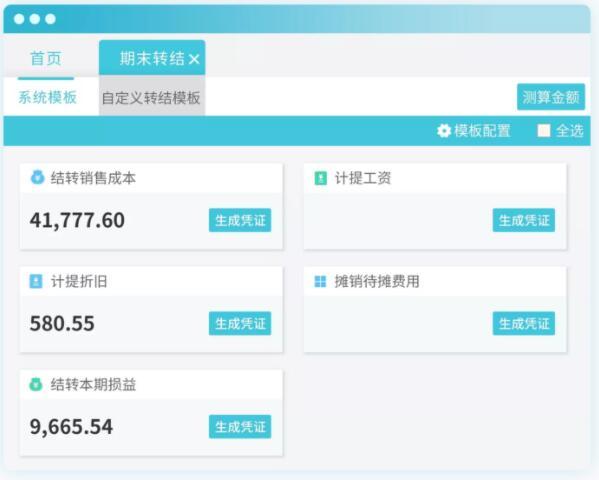Generate voucher for 计提工资
Viewport: 599px width, 480px height.
pos(524,220)
